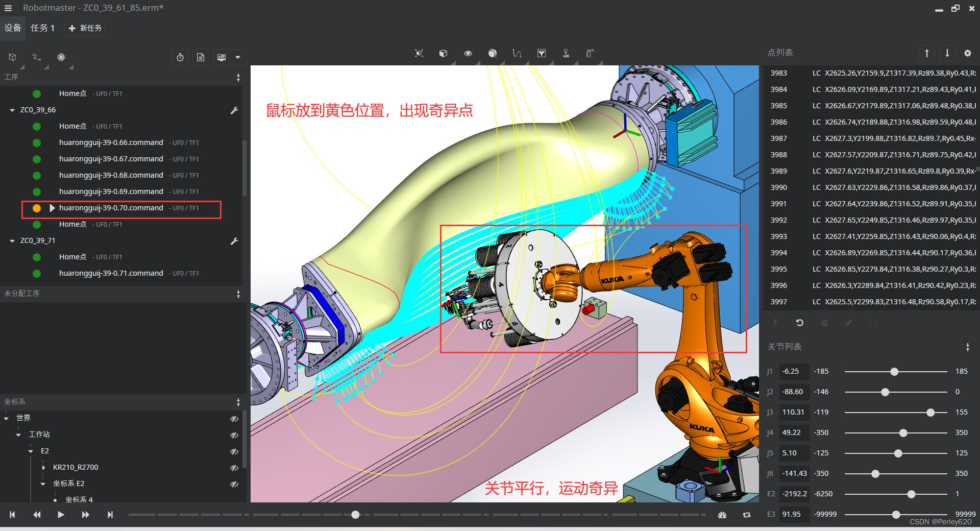
Task: Click the spray can tool icon
Action: pos(590,53)
